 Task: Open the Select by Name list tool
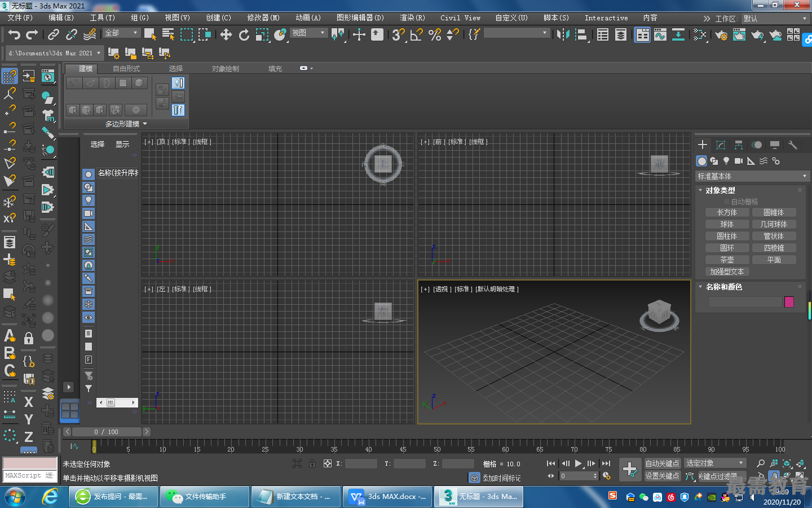(x=168, y=35)
